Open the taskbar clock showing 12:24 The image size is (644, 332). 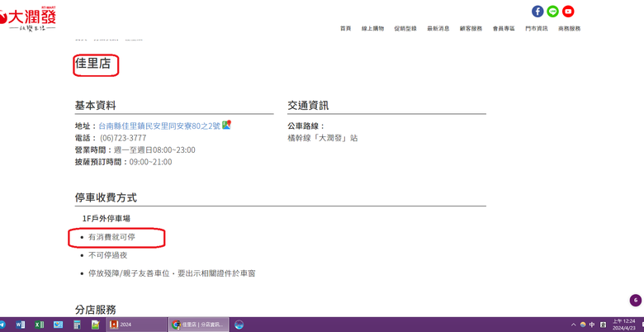coord(624,325)
